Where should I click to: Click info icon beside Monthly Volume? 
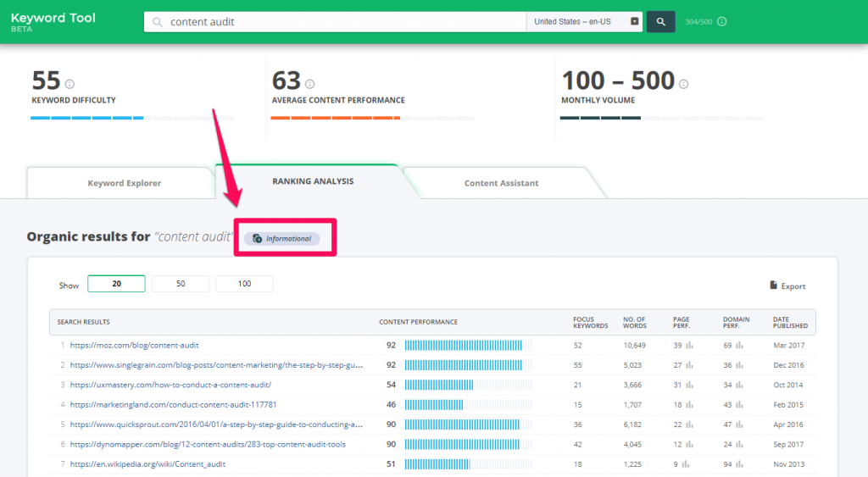(684, 84)
